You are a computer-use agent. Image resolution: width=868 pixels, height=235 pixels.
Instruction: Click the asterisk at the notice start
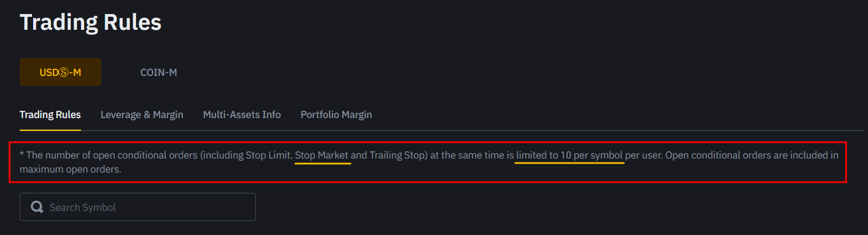coord(21,155)
